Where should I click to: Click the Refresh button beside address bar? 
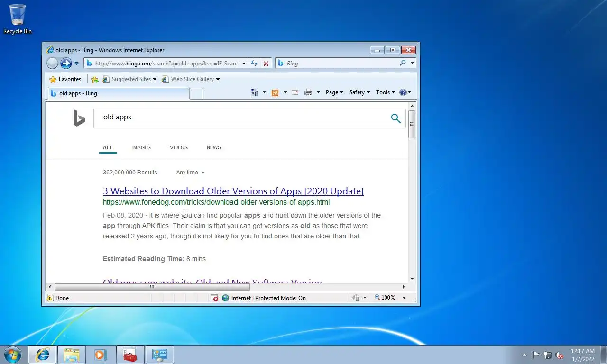tap(254, 63)
